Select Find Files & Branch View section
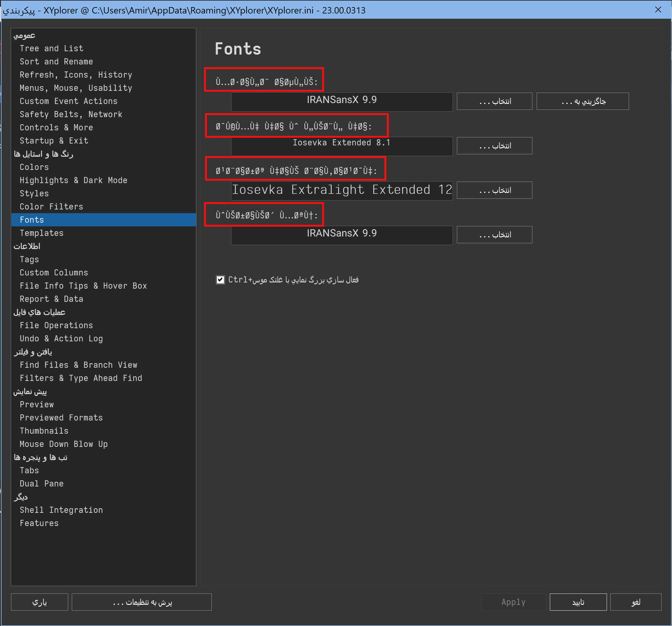The image size is (672, 626). click(x=80, y=365)
